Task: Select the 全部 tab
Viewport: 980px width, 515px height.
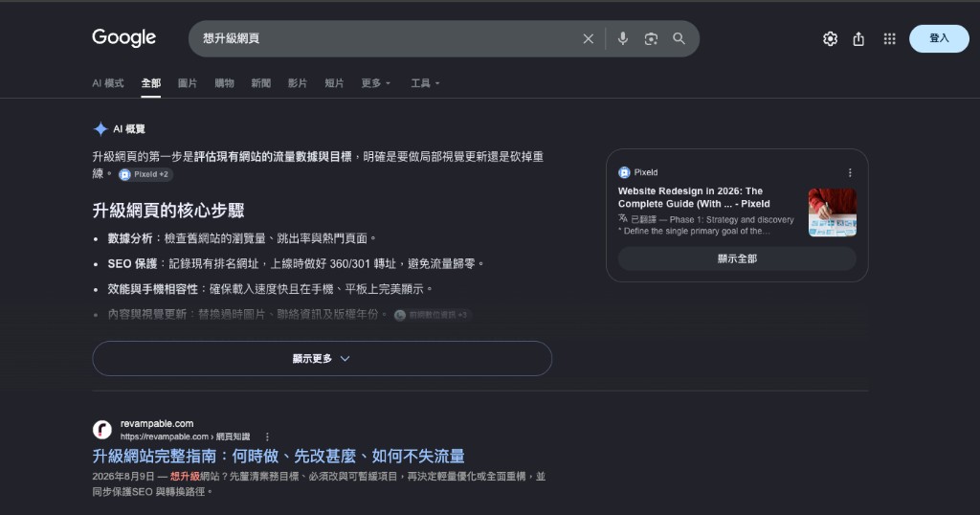Action: [150, 83]
